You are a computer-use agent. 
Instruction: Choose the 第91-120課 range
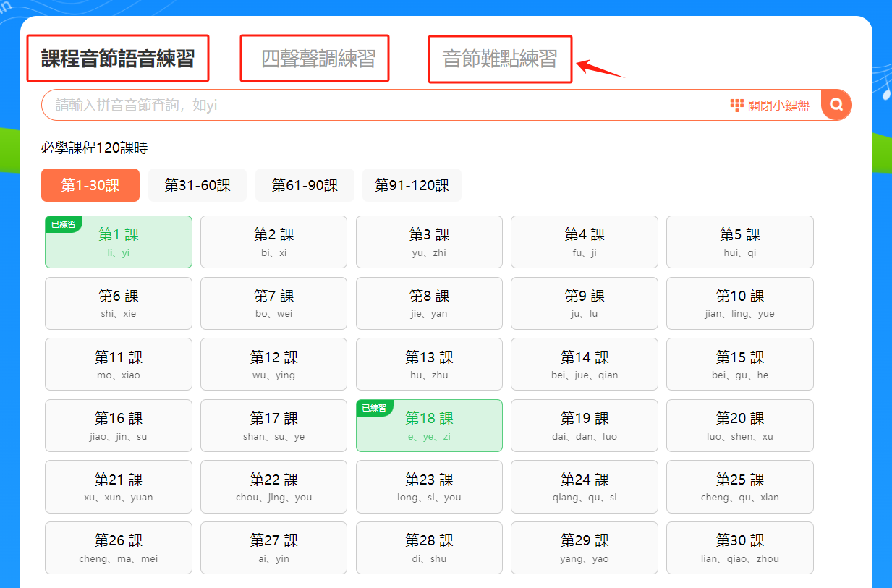412,185
